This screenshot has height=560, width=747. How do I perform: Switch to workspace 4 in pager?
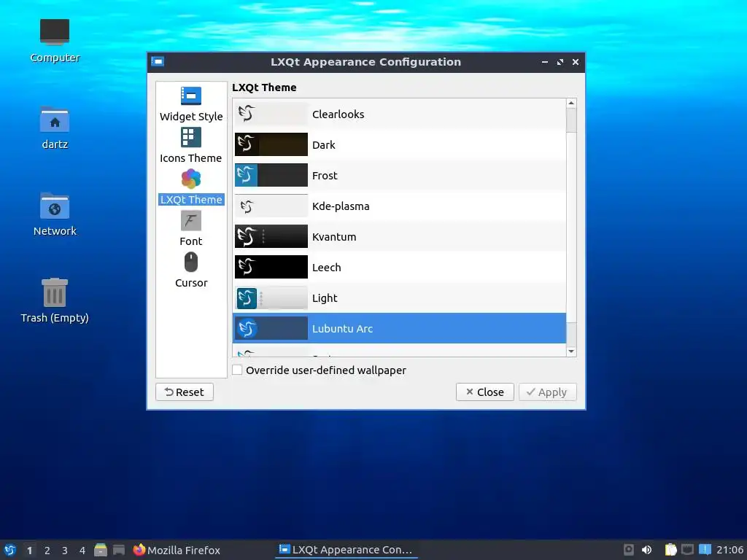tap(82, 551)
